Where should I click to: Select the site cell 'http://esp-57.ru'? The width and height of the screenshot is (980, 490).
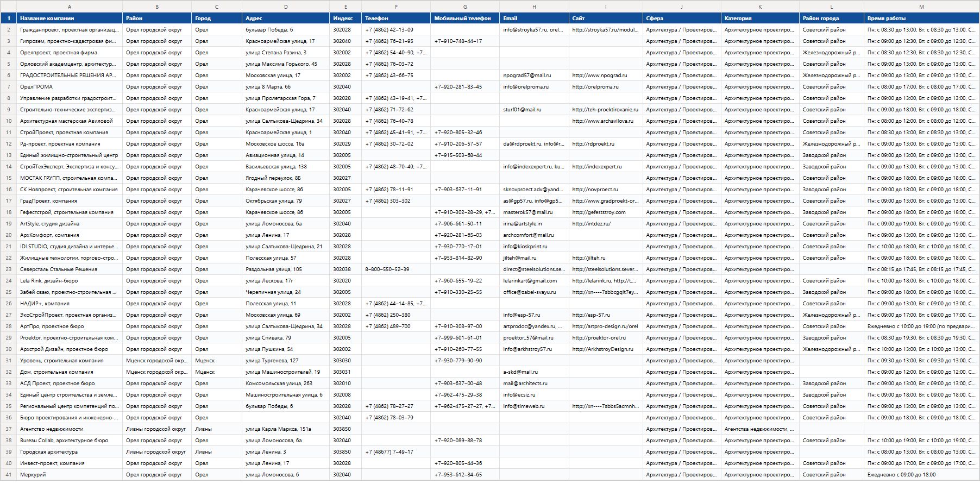606,315
